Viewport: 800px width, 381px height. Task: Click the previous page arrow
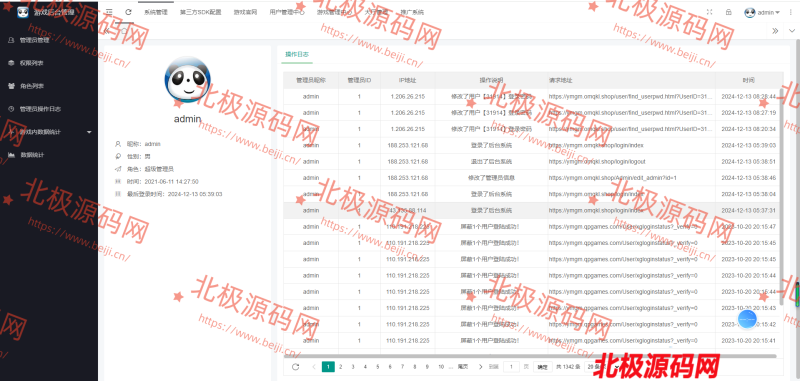click(313, 366)
